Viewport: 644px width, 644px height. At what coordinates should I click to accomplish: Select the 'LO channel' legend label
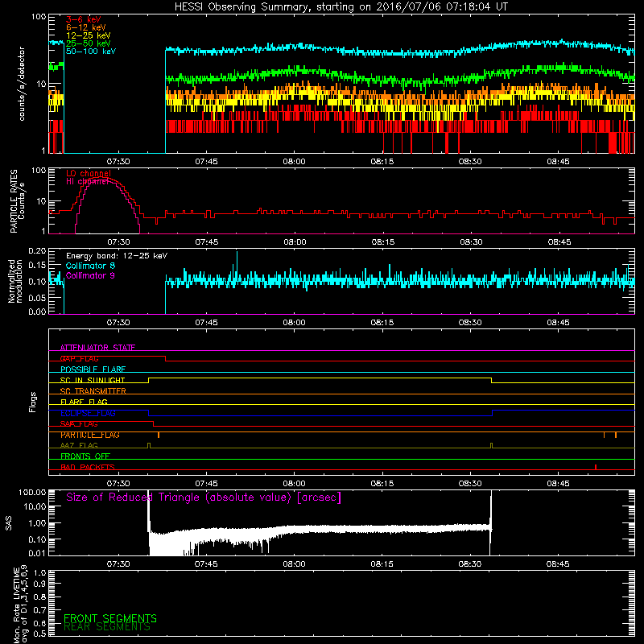coord(89,173)
